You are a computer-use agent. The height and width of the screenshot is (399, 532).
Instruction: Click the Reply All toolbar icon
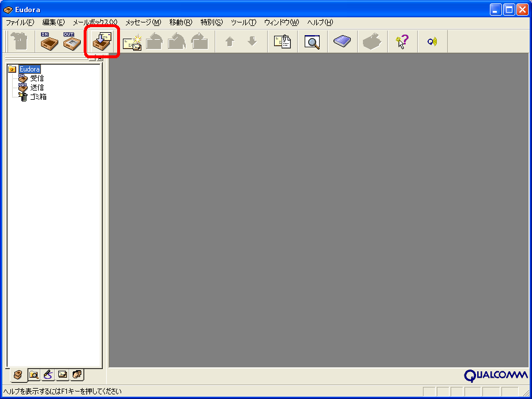177,42
